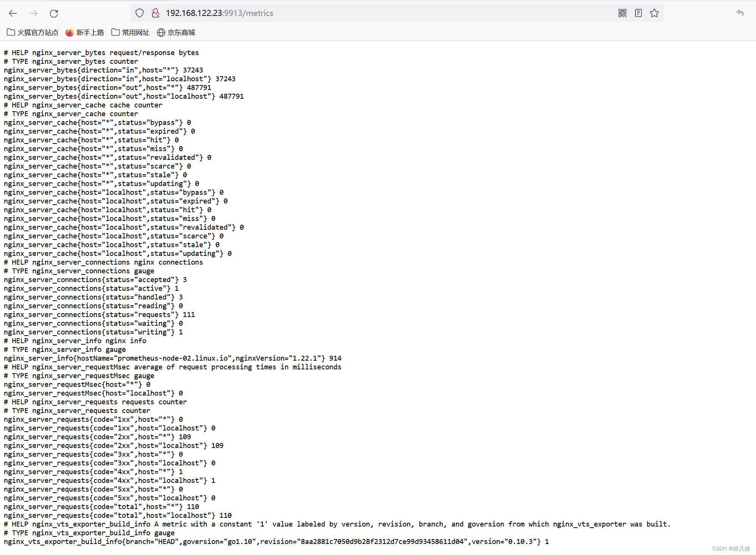Click requests code="total",host="localhost" 110 line

pyautogui.click(x=118, y=516)
